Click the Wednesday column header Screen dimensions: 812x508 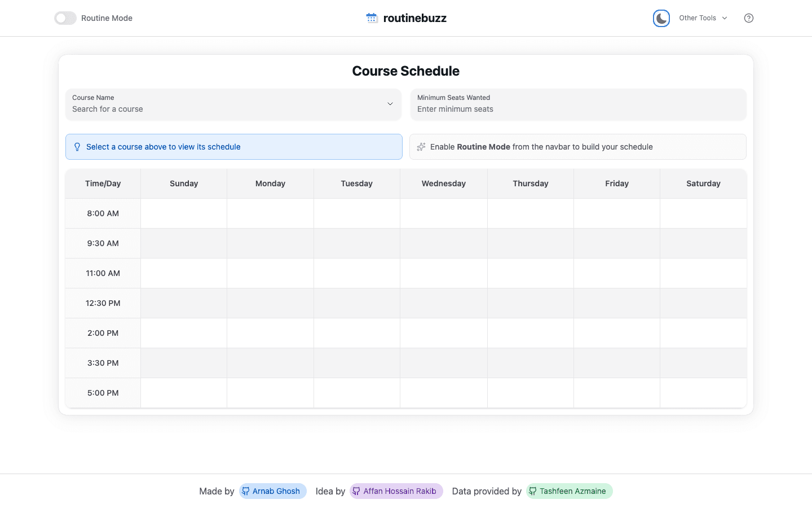tap(443, 183)
